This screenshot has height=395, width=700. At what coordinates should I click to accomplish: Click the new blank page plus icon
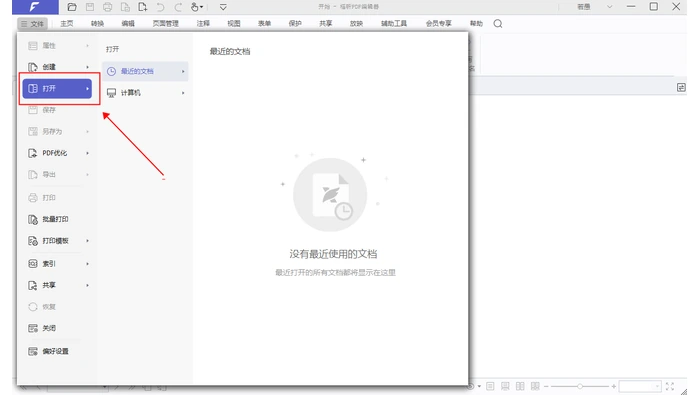click(x=142, y=7)
